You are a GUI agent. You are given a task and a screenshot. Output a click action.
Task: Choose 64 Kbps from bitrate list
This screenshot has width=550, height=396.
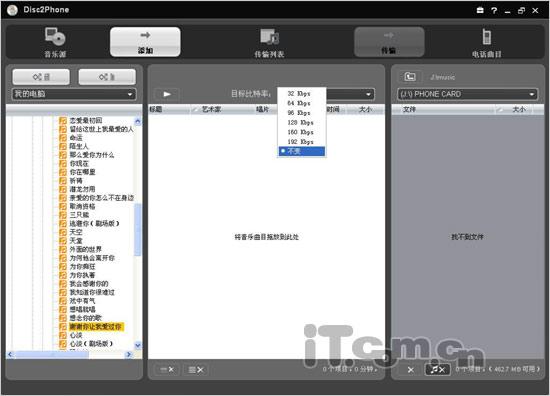tap(301, 103)
